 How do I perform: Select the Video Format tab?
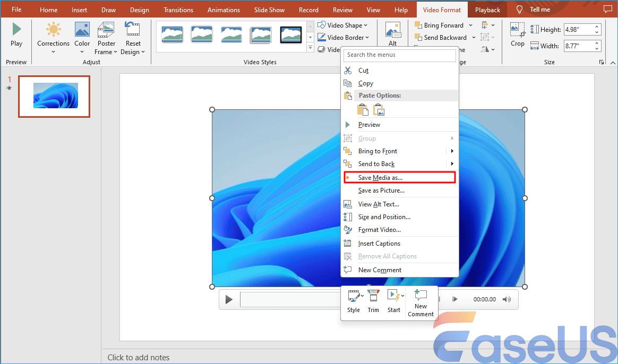point(442,10)
